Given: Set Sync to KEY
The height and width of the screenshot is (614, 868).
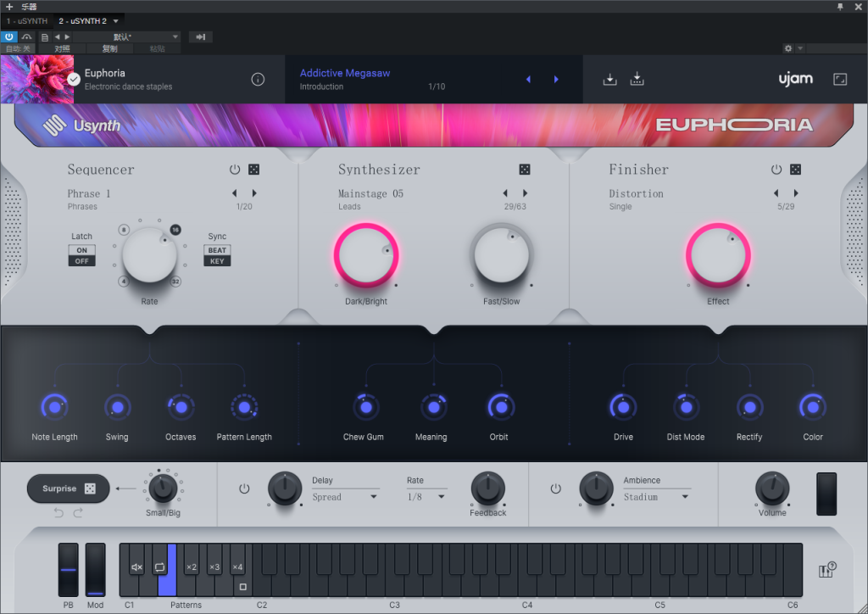Looking at the screenshot, I should tap(217, 260).
